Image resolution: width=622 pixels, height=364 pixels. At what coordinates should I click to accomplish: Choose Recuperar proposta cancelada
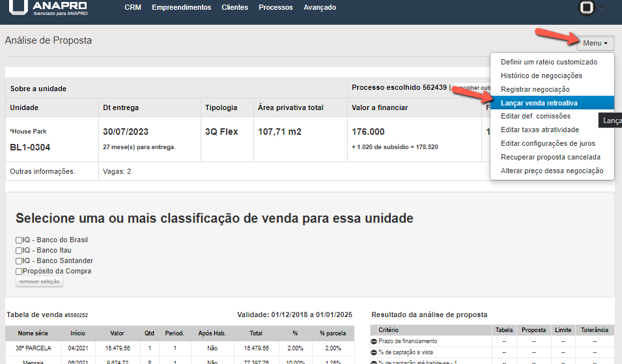point(550,157)
